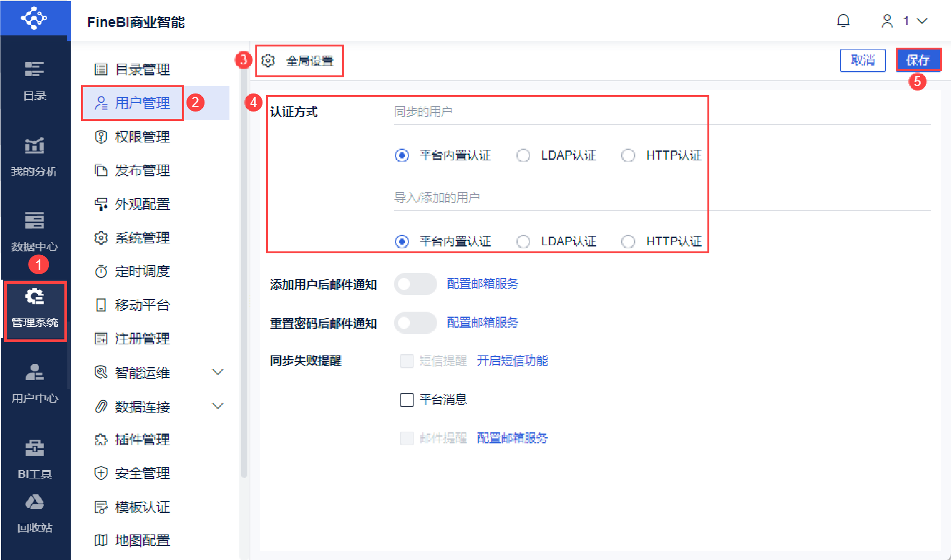
Task: Open 权限管理 menu item
Action: click(x=142, y=137)
